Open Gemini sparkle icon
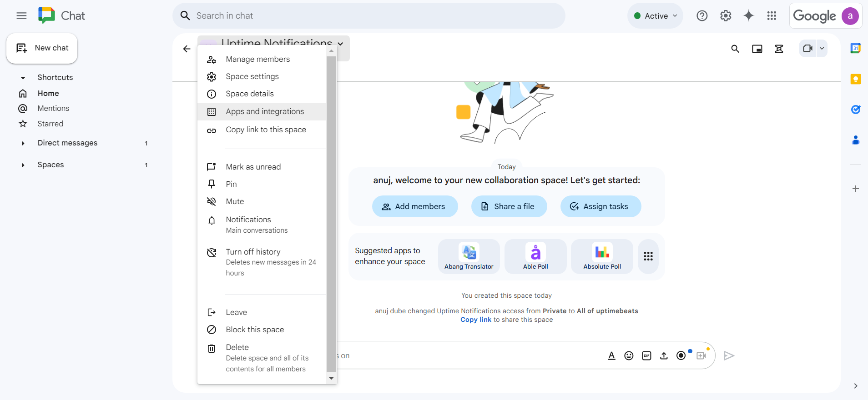This screenshot has height=400, width=868. pos(748,16)
